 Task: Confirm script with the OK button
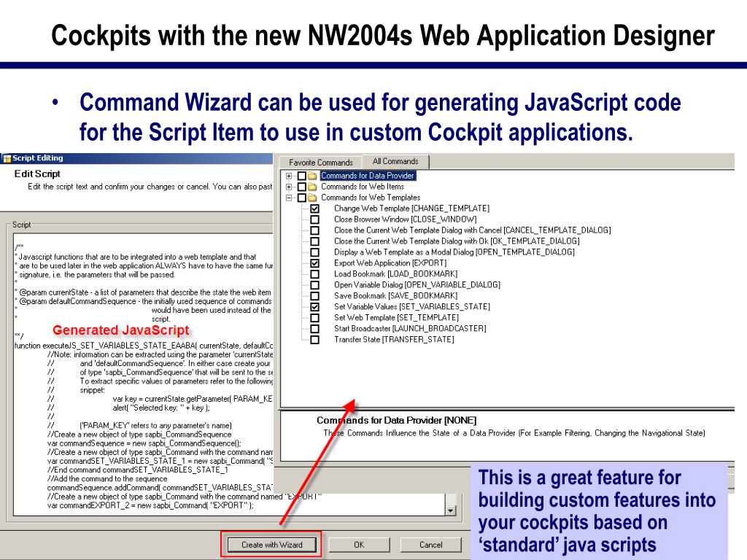click(359, 545)
